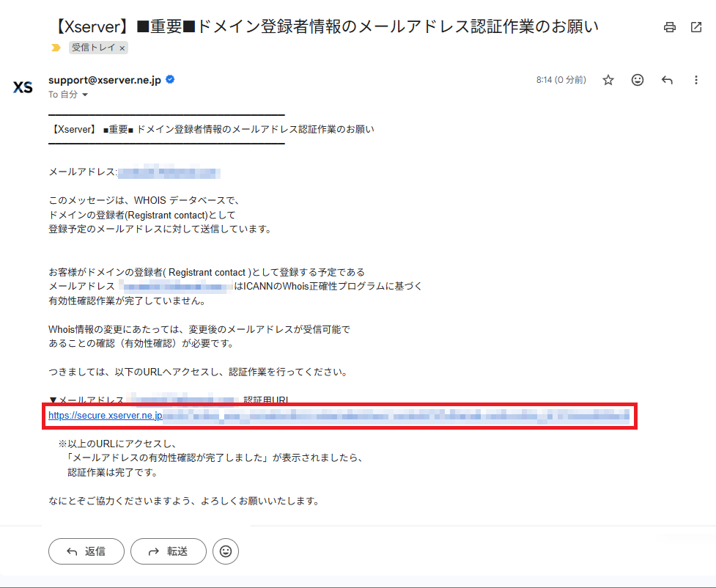This screenshot has height=588, width=716.
Task: Print the email
Action: point(669,27)
